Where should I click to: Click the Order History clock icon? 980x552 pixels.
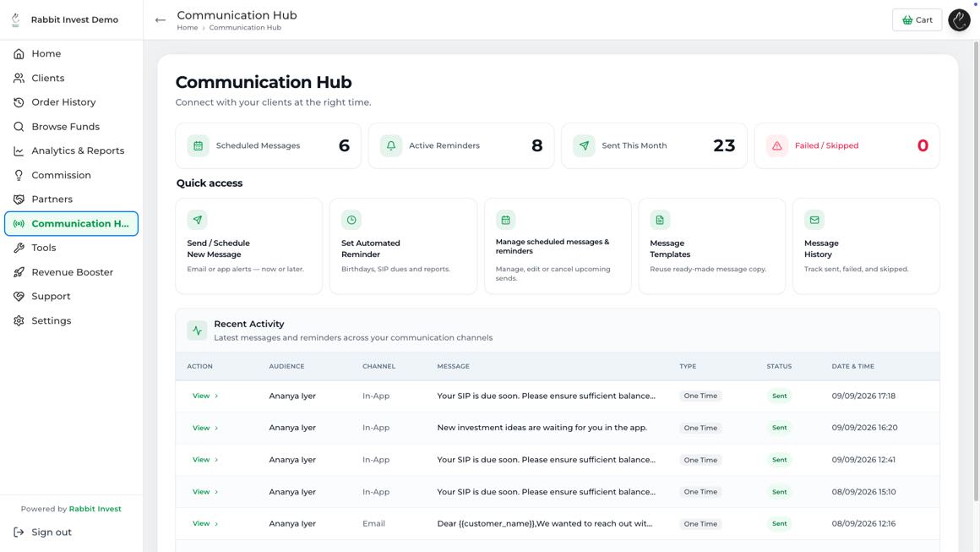(19, 102)
